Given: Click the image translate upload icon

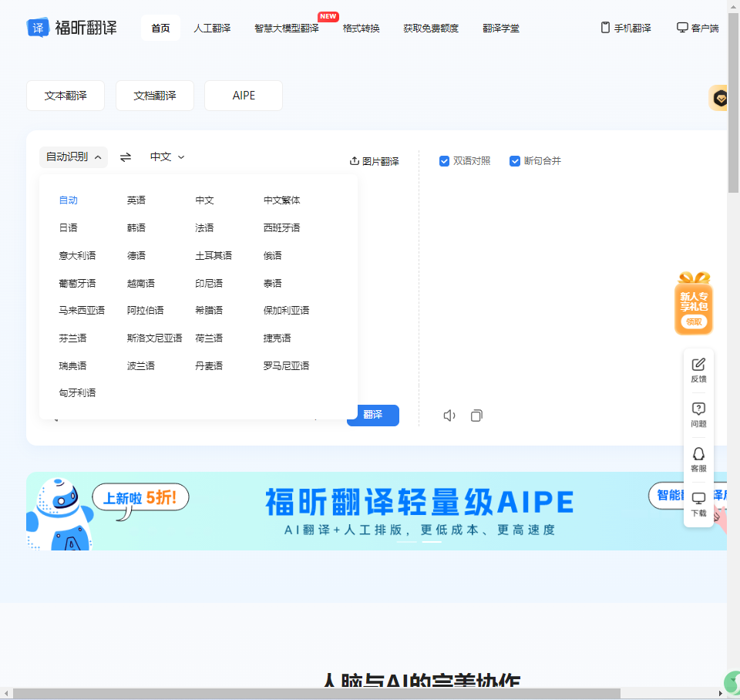Looking at the screenshot, I should 355,161.
